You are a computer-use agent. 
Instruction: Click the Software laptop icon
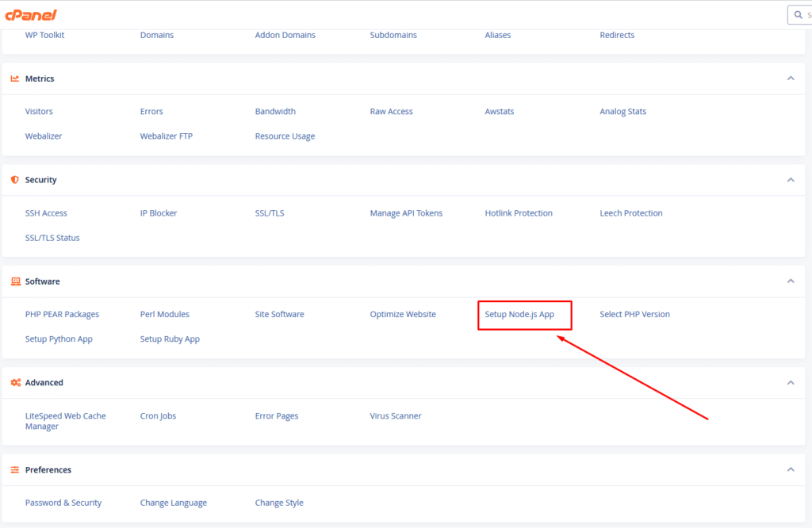coord(14,281)
